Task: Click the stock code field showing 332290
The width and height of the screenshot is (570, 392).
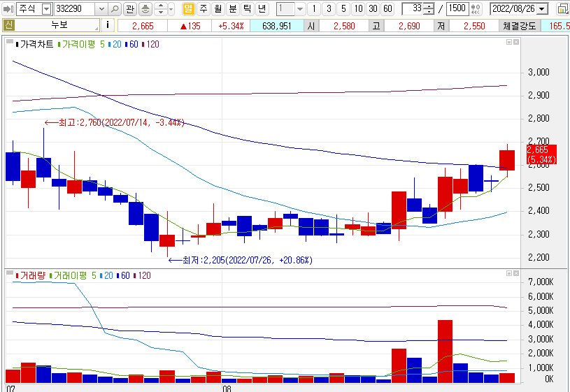Action: click(x=75, y=8)
